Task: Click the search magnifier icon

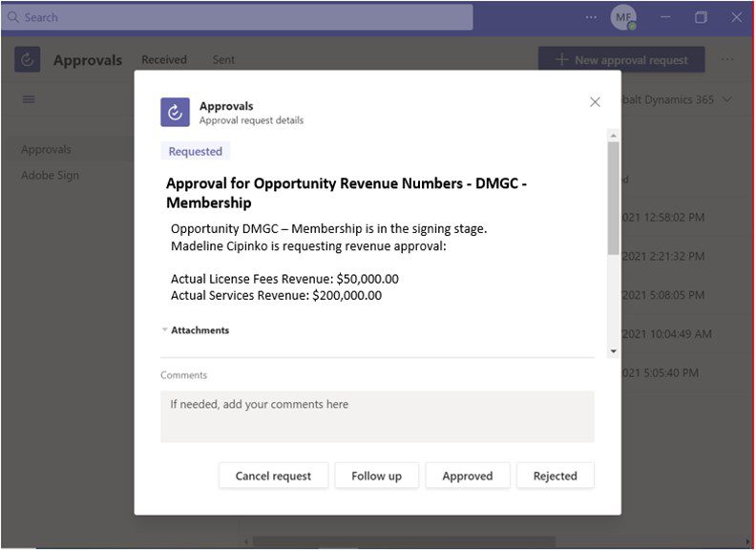Action: coord(12,17)
